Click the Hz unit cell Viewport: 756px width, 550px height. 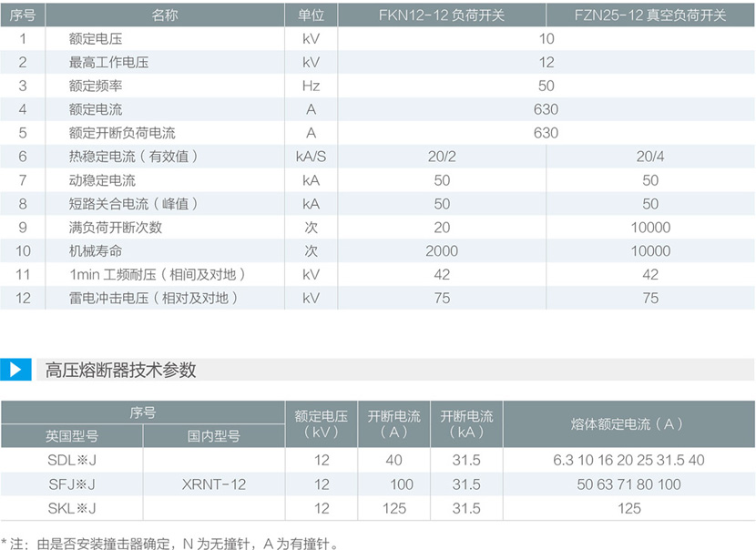tap(311, 86)
